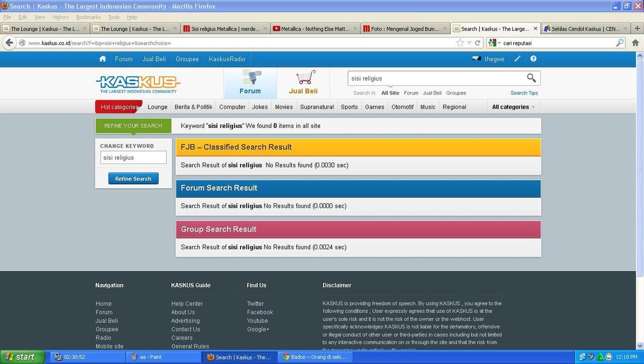Reload the page with the refresh icon

tap(478, 43)
